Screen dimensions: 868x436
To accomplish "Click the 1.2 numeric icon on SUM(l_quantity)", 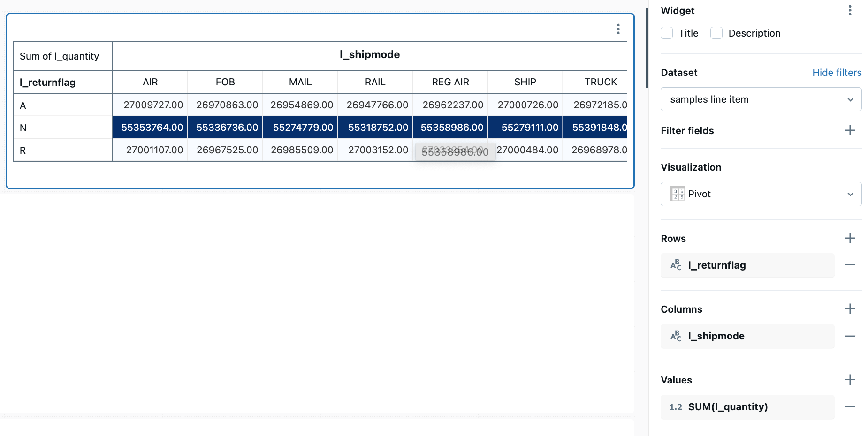I will pyautogui.click(x=676, y=407).
